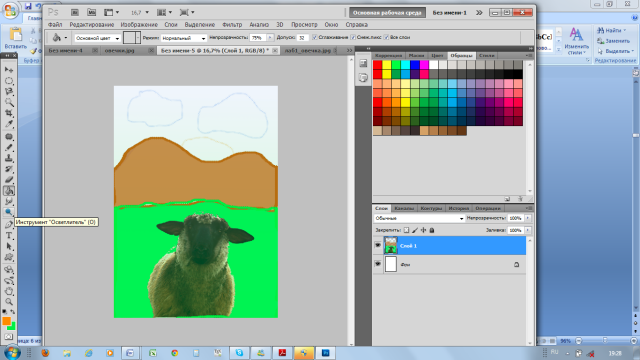
Task: Hide the Фон background layer
Action: (x=378, y=264)
